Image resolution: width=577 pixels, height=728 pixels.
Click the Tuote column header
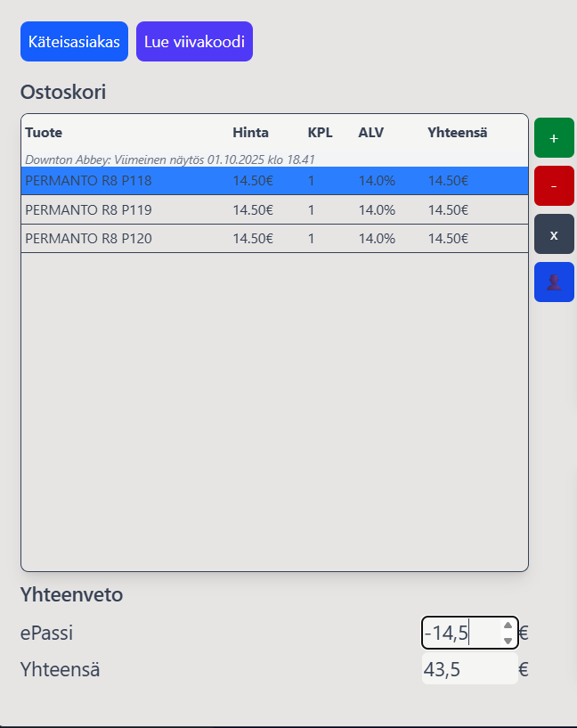click(x=44, y=133)
